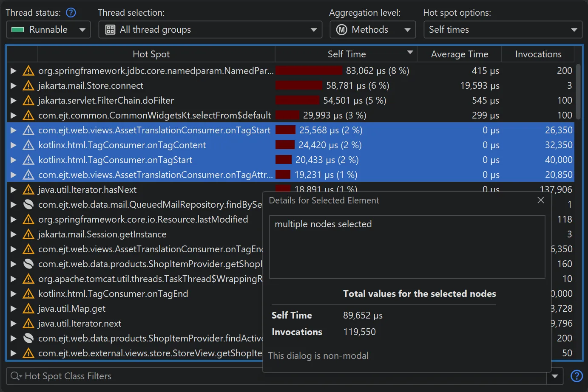The image size is (588, 392).
Task: Click filtered icon of ShopItemProvider.getShopI row
Action: click(28, 264)
